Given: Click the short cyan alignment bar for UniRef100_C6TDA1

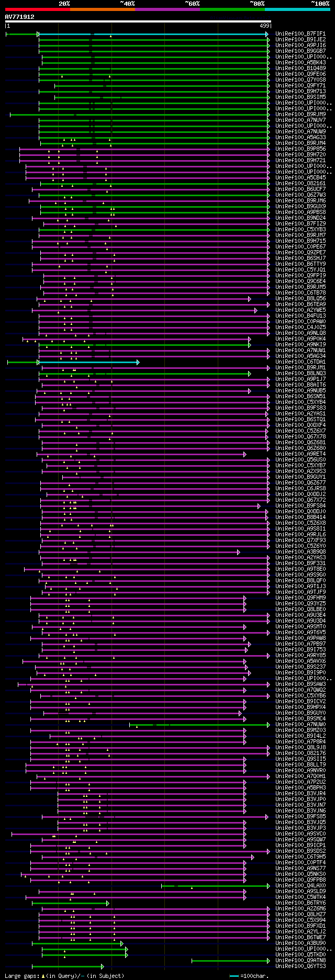Looking at the screenshot, I should [x=88, y=362].
